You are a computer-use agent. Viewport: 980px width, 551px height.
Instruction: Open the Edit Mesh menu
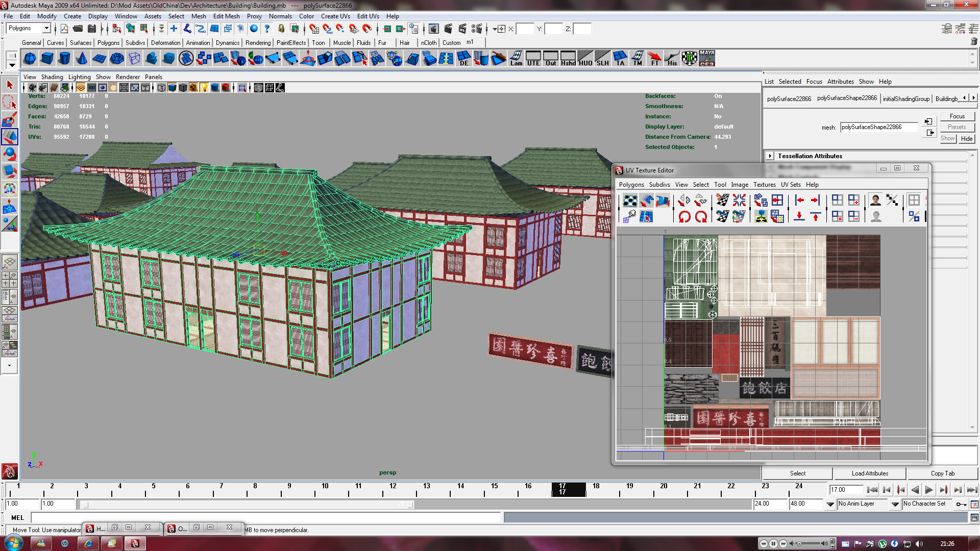tap(226, 16)
